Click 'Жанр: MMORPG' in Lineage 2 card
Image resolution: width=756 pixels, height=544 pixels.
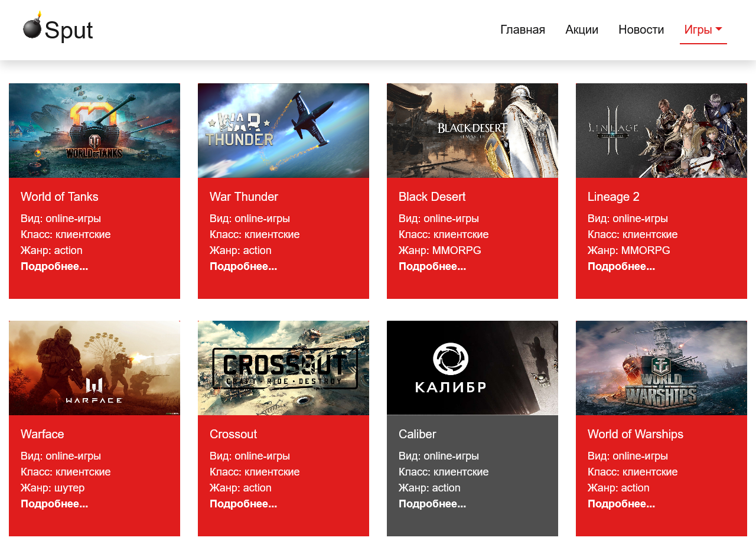[x=629, y=250]
